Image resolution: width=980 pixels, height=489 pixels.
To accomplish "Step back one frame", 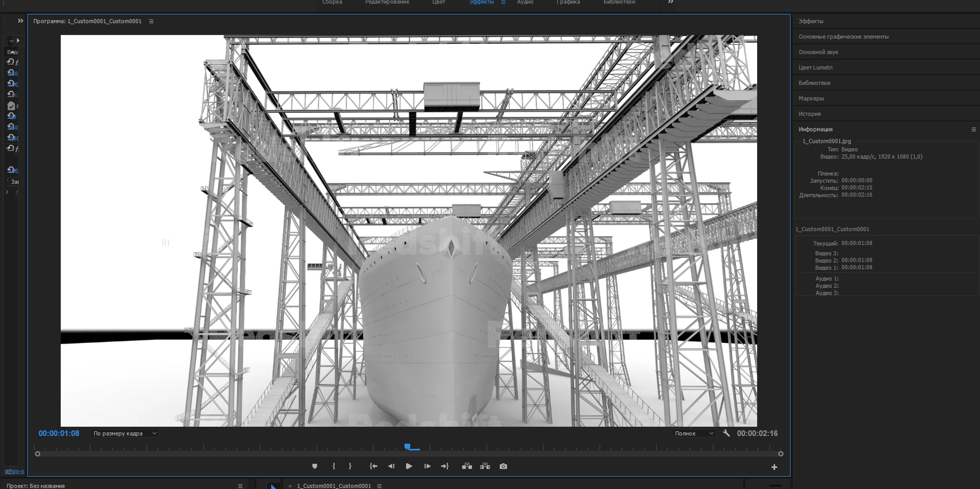I will click(x=391, y=466).
